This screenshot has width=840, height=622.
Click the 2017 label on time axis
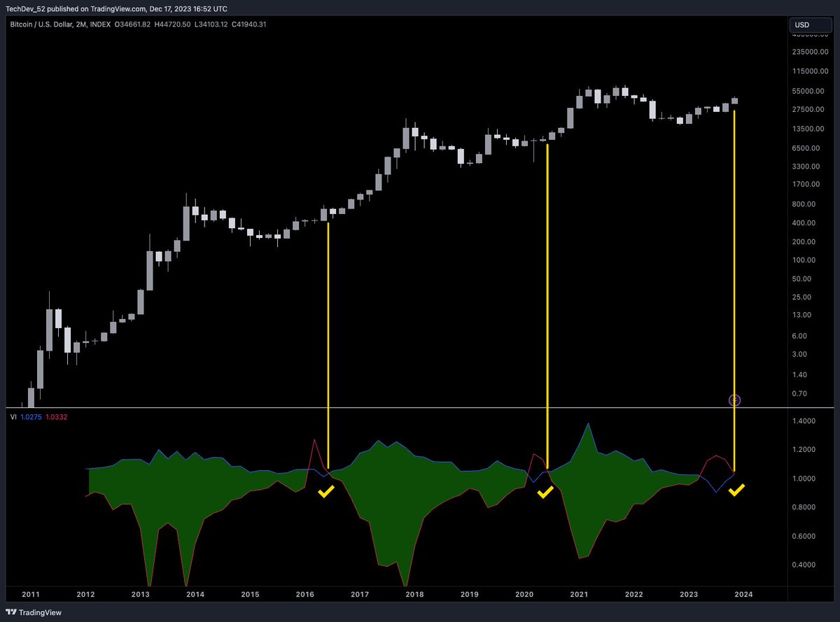(x=360, y=594)
